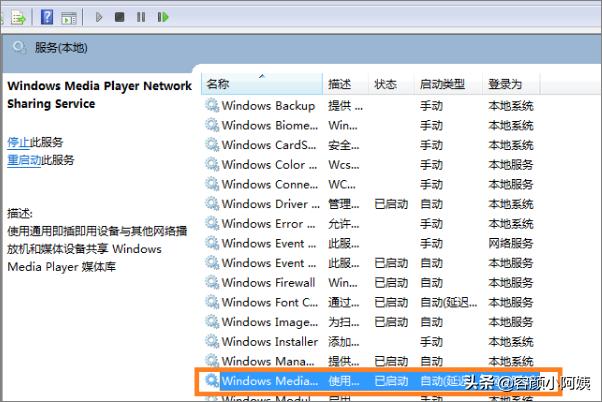Click the 重启动 link to restart this service

pyautogui.click(x=24, y=160)
